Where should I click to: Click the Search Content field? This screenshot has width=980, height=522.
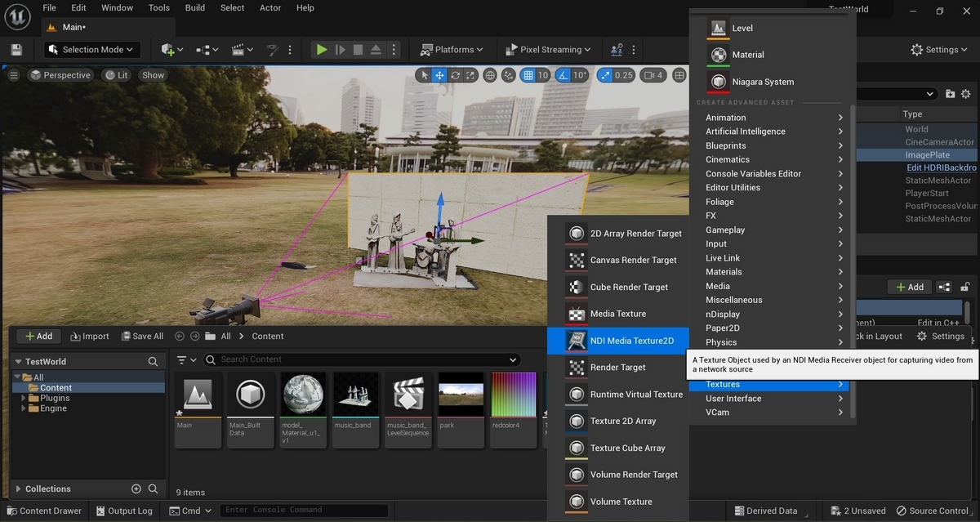[360, 359]
